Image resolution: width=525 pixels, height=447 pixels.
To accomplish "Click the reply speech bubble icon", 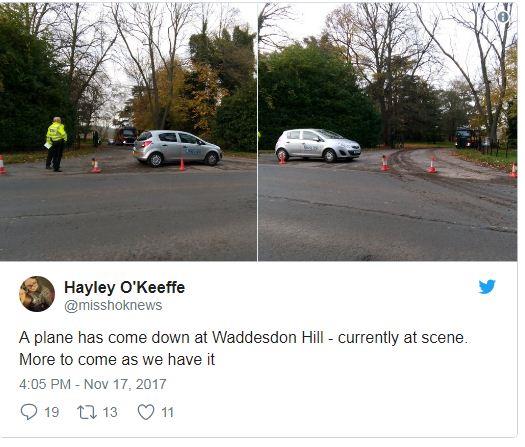I will point(29,412).
